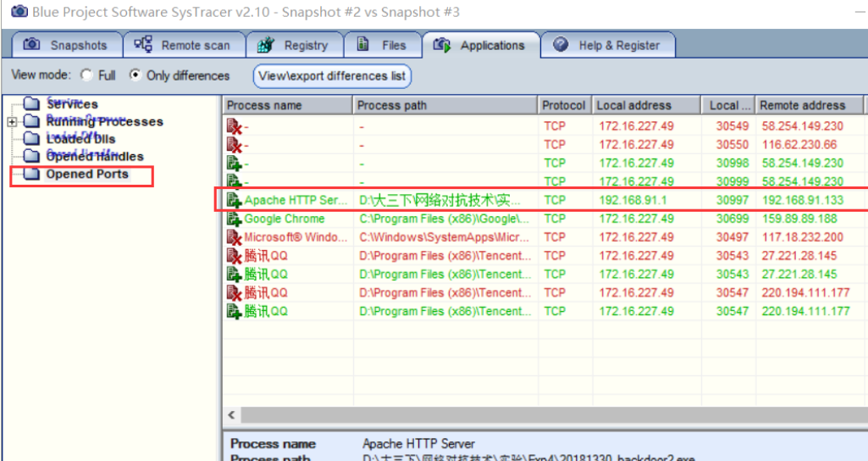868x461 pixels.
Task: Open the Help & Register tab
Action: (x=608, y=45)
